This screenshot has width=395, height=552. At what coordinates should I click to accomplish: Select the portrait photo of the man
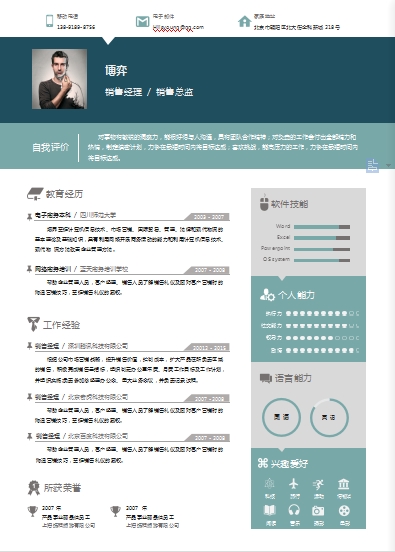[59, 79]
